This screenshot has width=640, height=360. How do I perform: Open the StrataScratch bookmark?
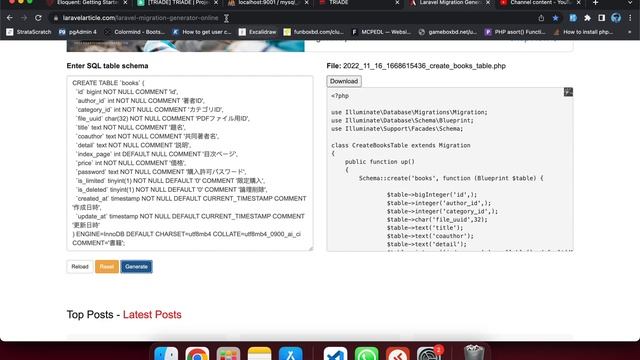[x=29, y=32]
